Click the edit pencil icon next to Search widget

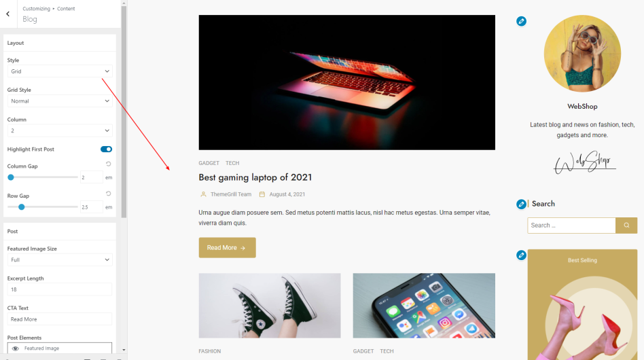[x=521, y=204]
